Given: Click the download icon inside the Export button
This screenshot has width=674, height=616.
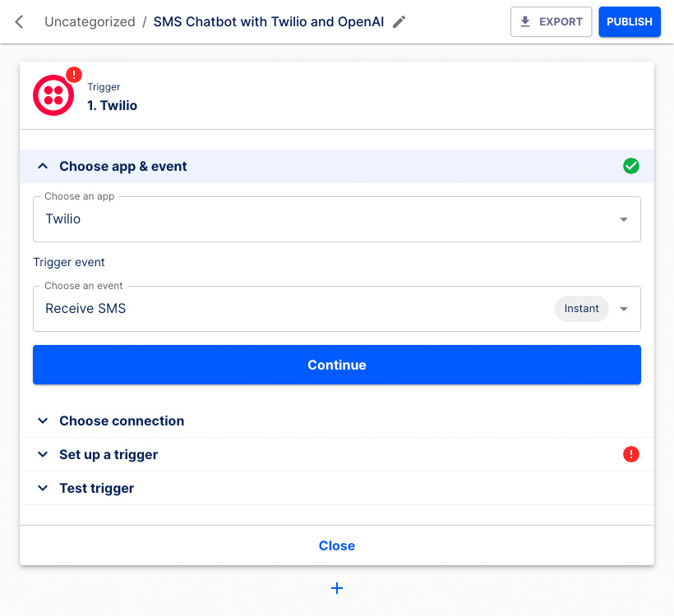Looking at the screenshot, I should click(526, 21).
